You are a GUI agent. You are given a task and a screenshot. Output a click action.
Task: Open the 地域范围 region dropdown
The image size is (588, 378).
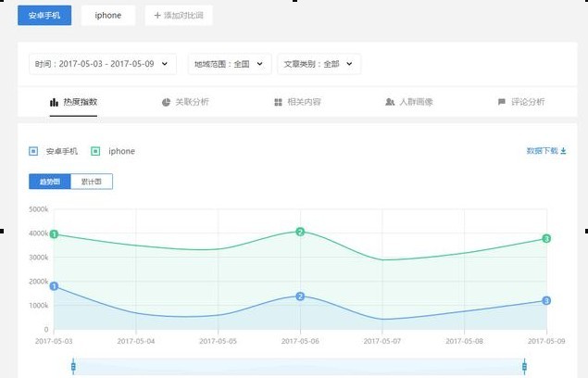tap(230, 64)
